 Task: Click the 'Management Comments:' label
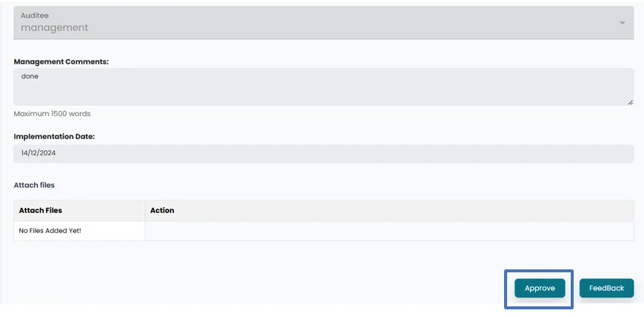(x=61, y=61)
